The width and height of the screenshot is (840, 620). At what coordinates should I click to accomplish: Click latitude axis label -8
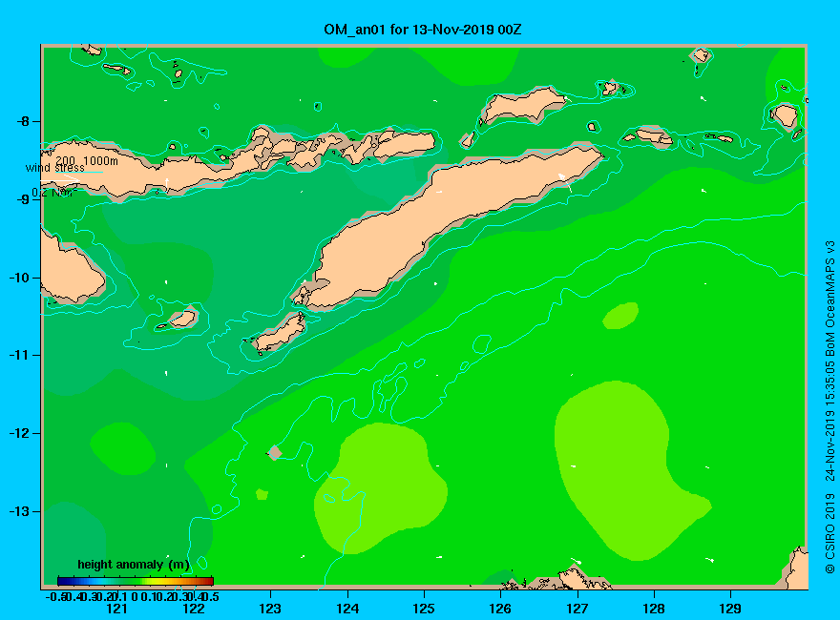pos(23,121)
